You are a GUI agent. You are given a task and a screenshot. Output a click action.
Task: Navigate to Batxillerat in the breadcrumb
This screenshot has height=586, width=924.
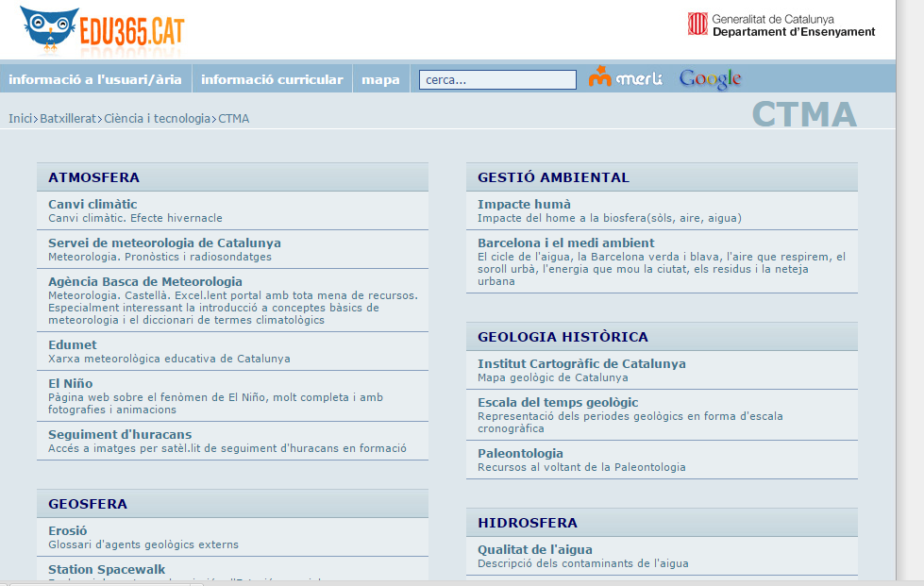(68, 118)
